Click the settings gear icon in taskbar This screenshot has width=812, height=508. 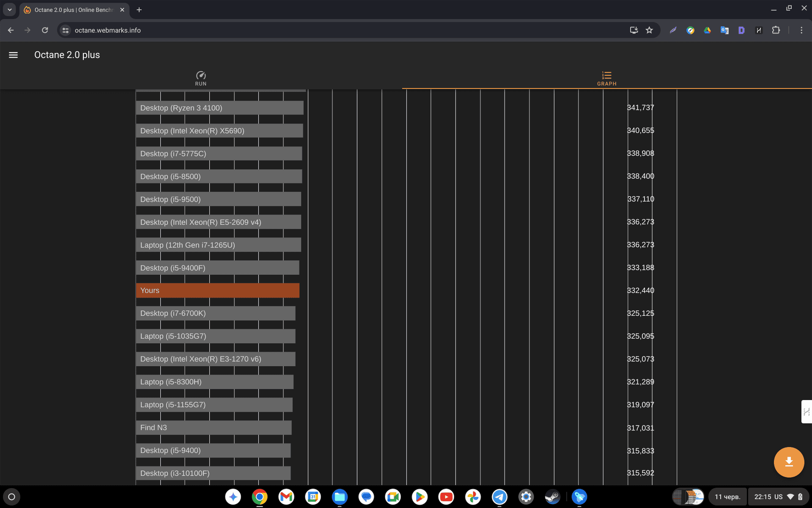tap(526, 496)
